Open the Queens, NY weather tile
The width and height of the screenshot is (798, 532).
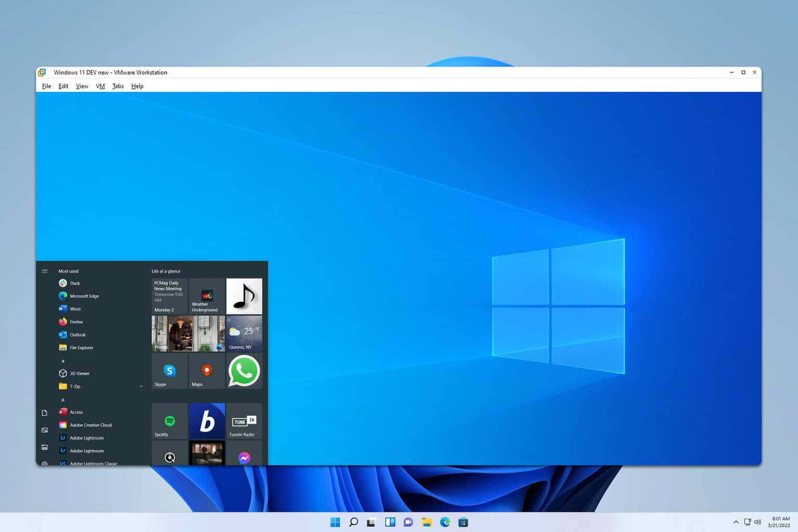(x=244, y=334)
